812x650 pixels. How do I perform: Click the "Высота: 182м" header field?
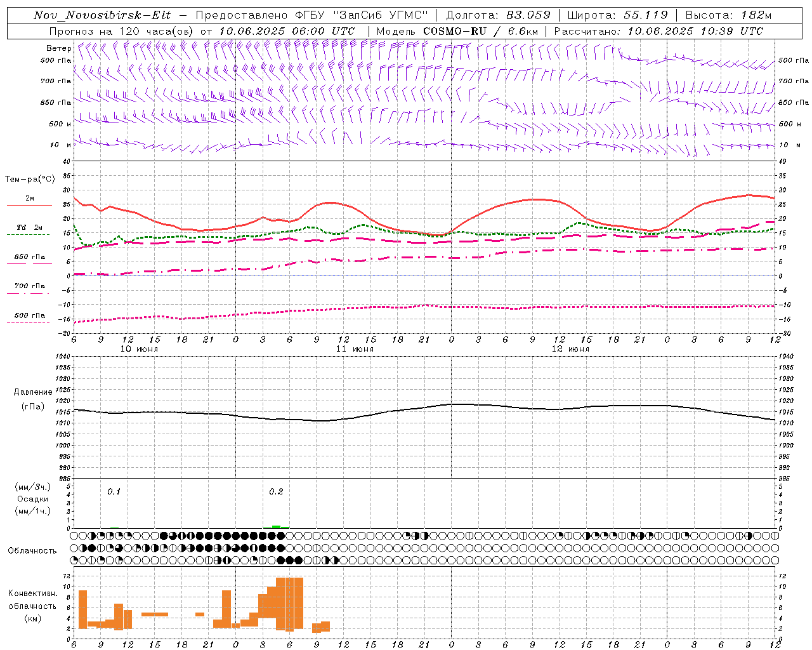point(728,15)
